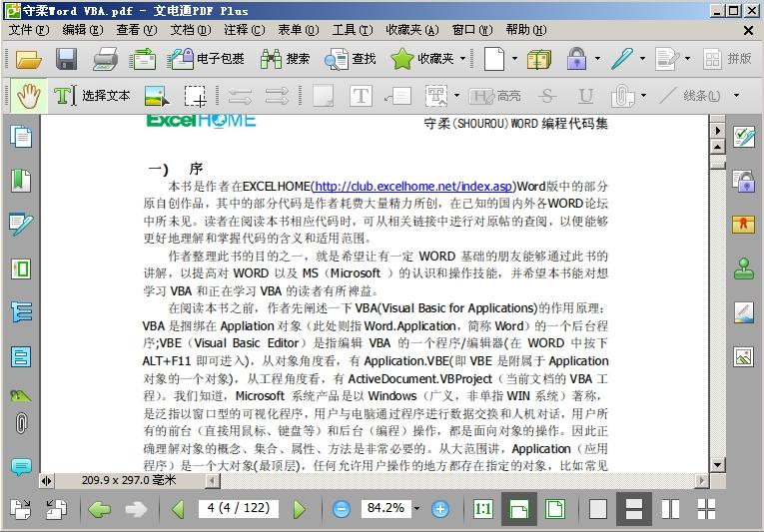764x532 pixels.
Task: Activate the 选择文本 text selection tool
Action: pyautogui.click(x=92, y=96)
